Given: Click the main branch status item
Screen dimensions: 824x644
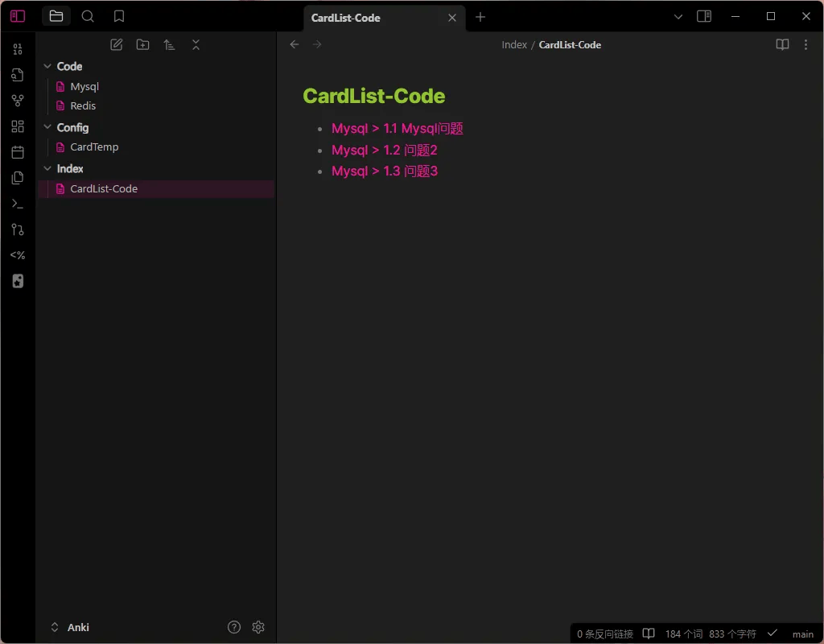Looking at the screenshot, I should [x=802, y=634].
